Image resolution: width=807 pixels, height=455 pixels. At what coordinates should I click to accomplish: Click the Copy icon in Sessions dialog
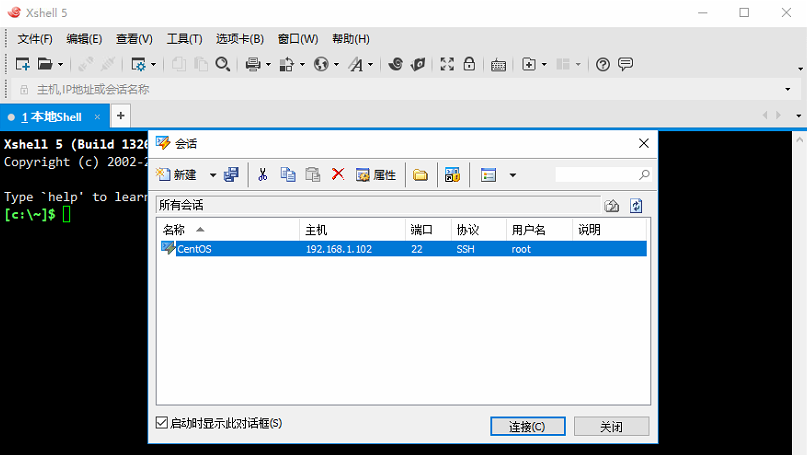click(x=288, y=175)
